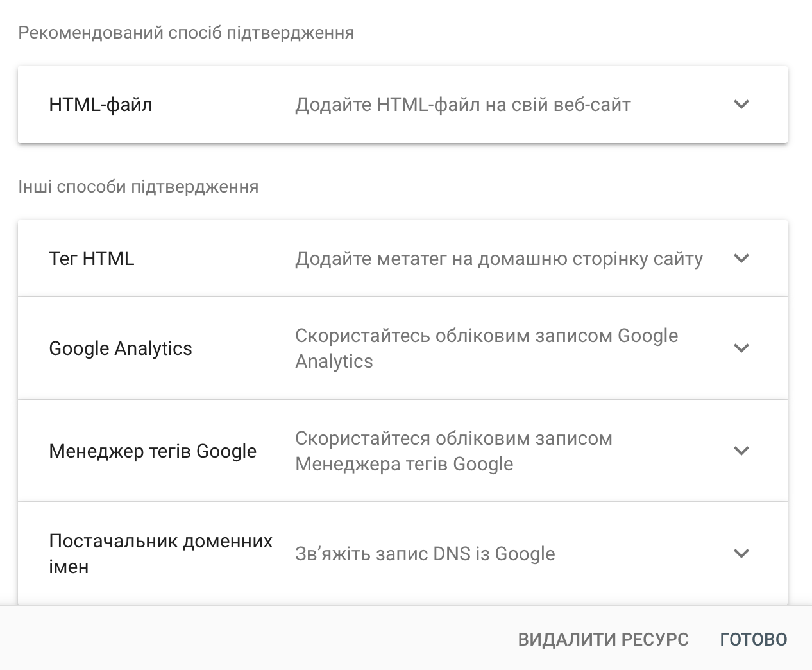Expand Постачальник доменних імен chevron arrow
This screenshot has height=670, width=812.
click(x=741, y=554)
